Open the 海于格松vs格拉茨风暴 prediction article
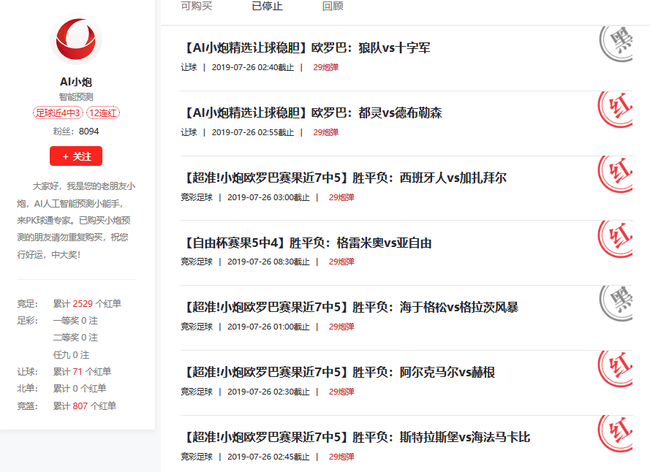This screenshot has height=472, width=650. (350, 307)
